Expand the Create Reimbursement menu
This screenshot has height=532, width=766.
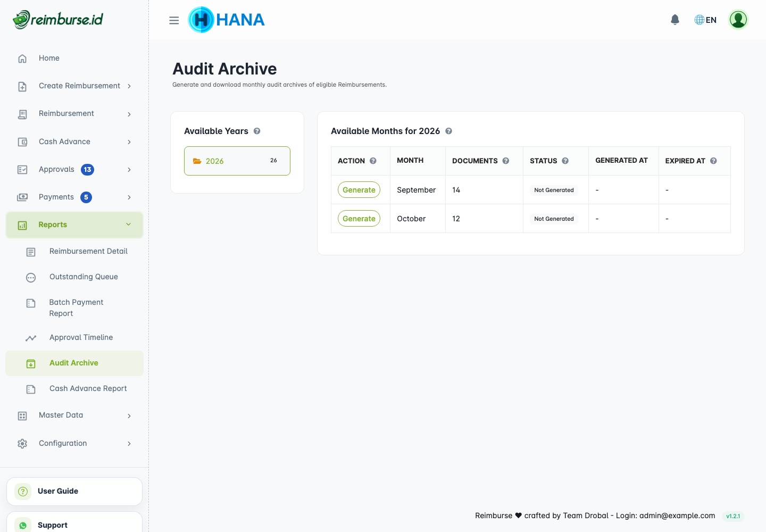click(74, 86)
